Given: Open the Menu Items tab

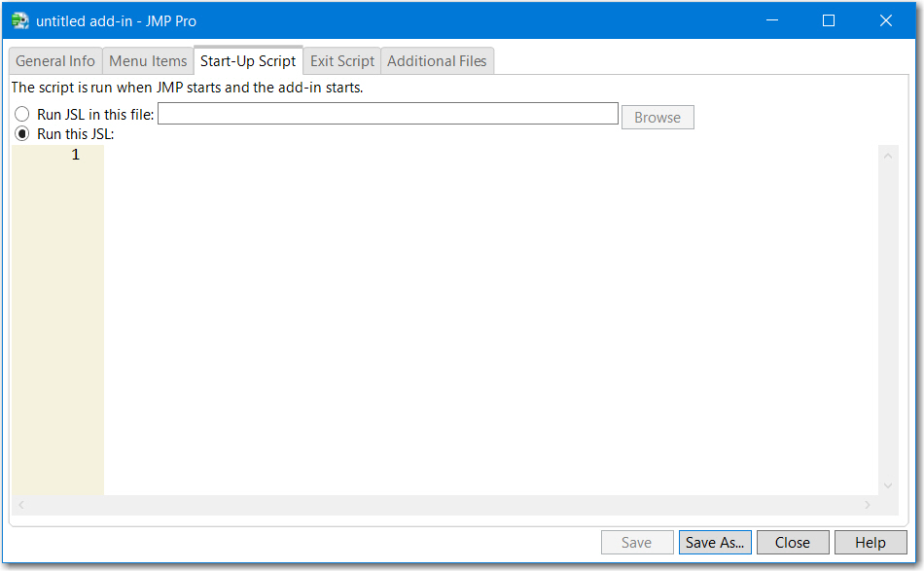Looking at the screenshot, I should tap(148, 60).
